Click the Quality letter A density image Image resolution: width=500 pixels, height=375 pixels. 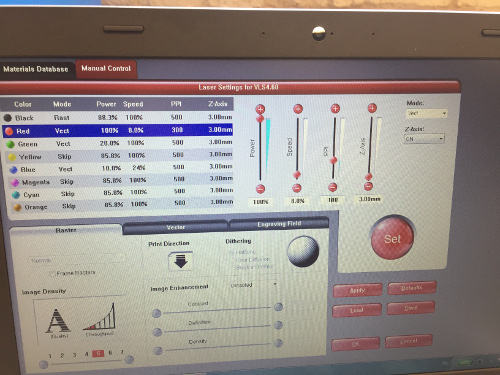pos(58,321)
